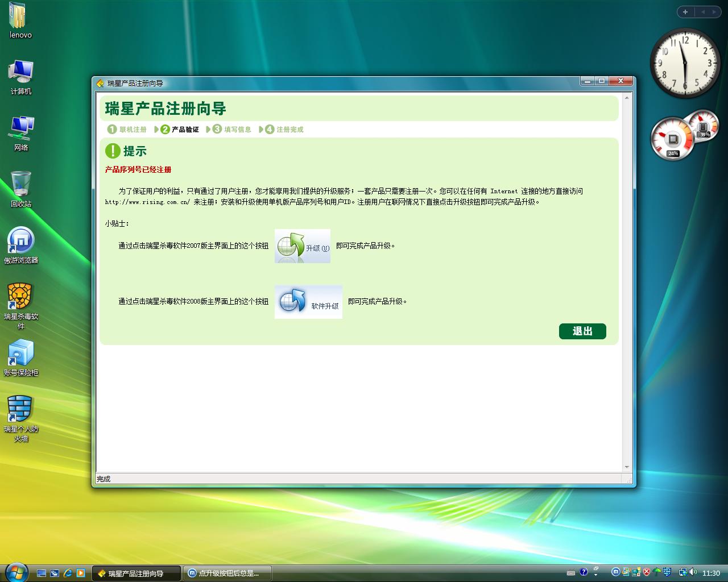Switch to 点升级按钮后总是... taskbar button
The width and height of the screenshot is (728, 582).
click(227, 573)
